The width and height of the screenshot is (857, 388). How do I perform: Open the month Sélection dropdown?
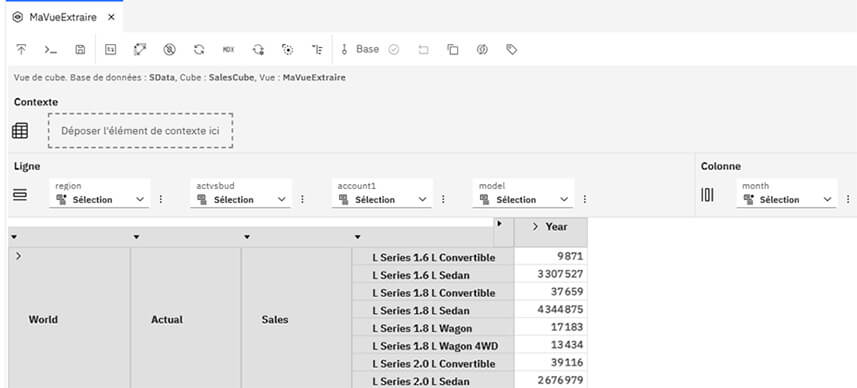pos(786,199)
